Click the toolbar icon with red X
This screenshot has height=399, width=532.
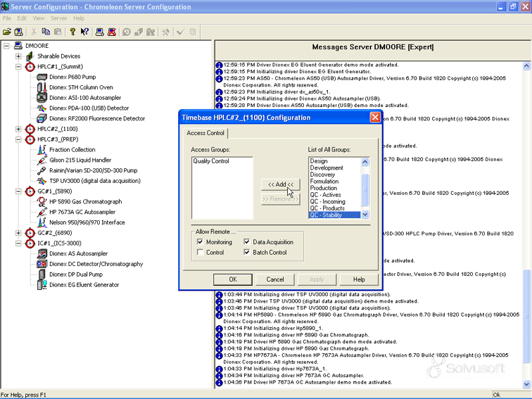[112, 32]
